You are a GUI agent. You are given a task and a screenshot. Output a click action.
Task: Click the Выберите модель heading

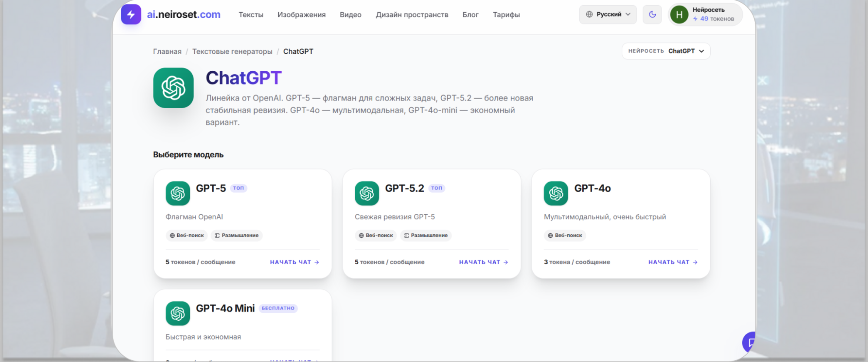coord(188,155)
